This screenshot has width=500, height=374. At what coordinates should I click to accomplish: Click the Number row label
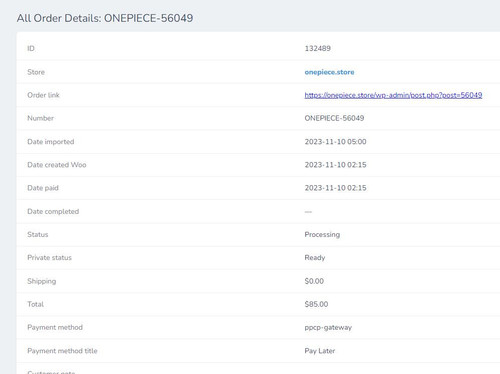pos(40,118)
